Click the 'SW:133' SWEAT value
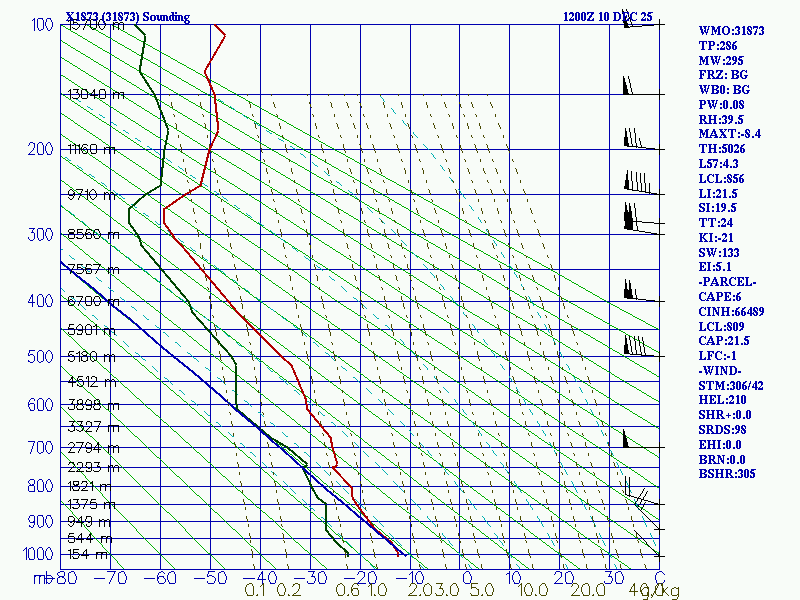Viewport: 800px width, 600px height. click(718, 253)
